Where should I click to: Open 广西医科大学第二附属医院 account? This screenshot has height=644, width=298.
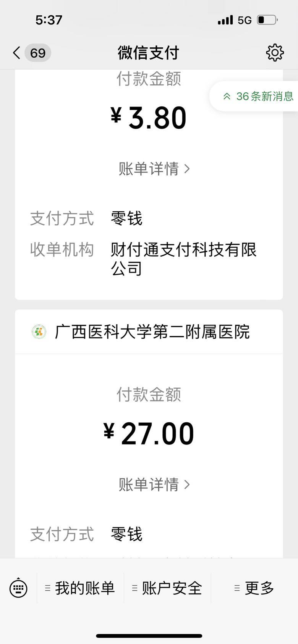coord(152,332)
